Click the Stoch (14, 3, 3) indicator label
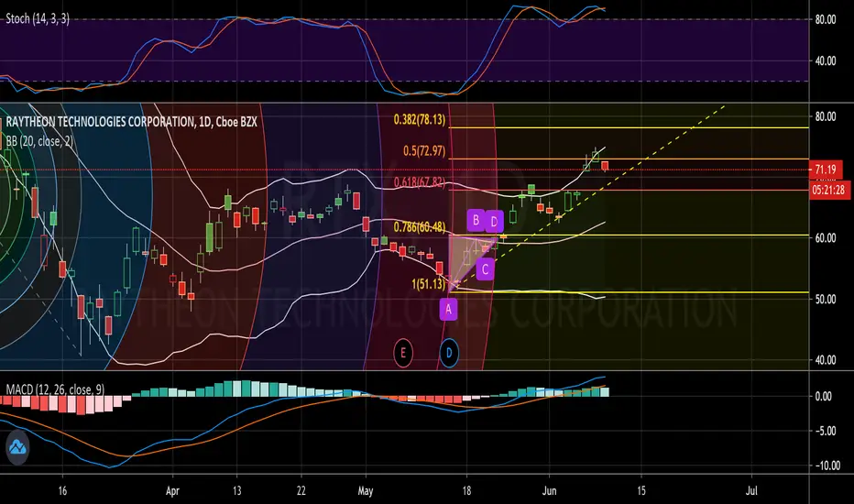Viewport: 854px width, 504px height. tap(38, 19)
